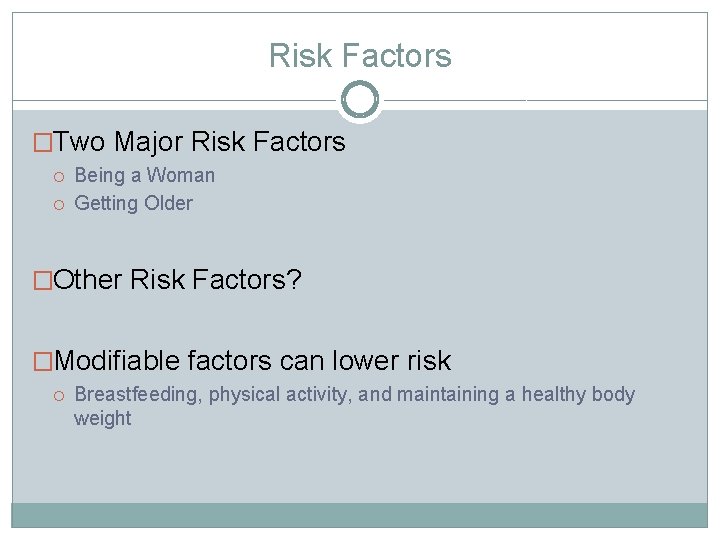This screenshot has width=720, height=540.
Task: Click the Other Risk Factors? heading
Action: pyautogui.click(x=178, y=281)
